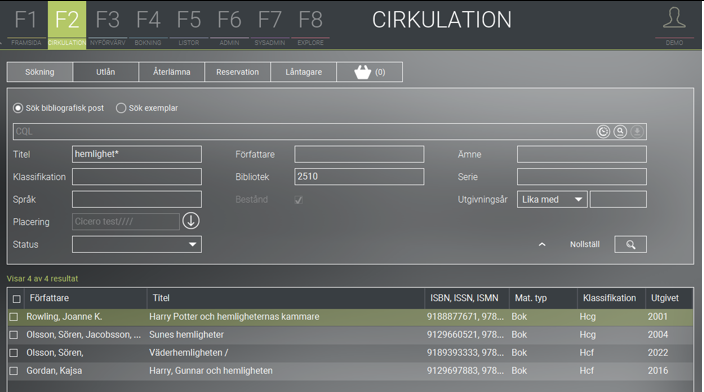704x392 pixels.
Task: Open the F6 Admin module
Action: pyautogui.click(x=229, y=26)
